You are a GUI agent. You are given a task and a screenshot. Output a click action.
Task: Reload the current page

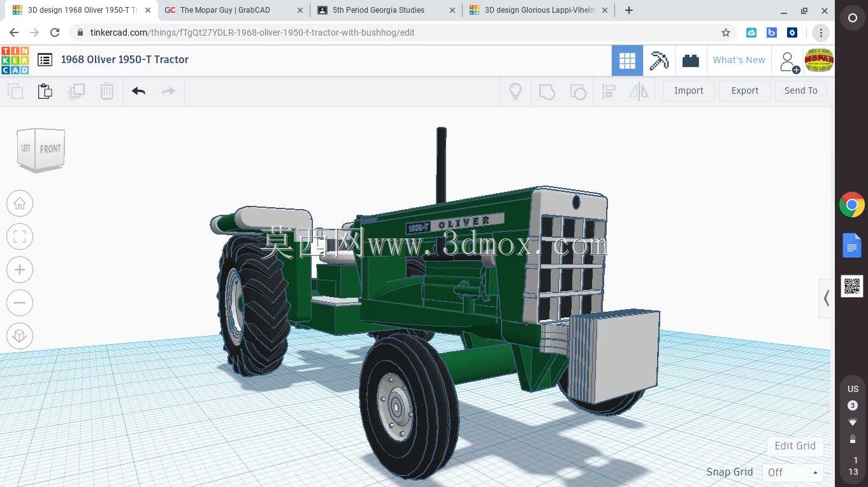(x=55, y=33)
